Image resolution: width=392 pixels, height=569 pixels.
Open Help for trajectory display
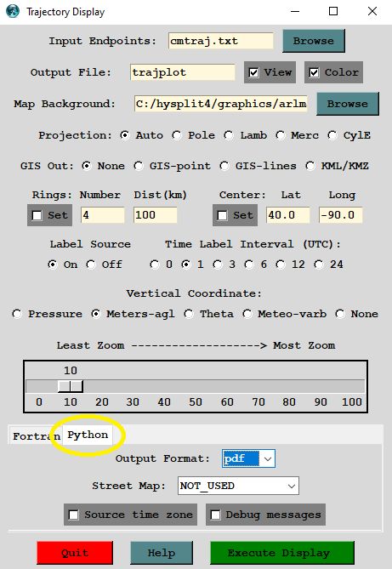(162, 553)
